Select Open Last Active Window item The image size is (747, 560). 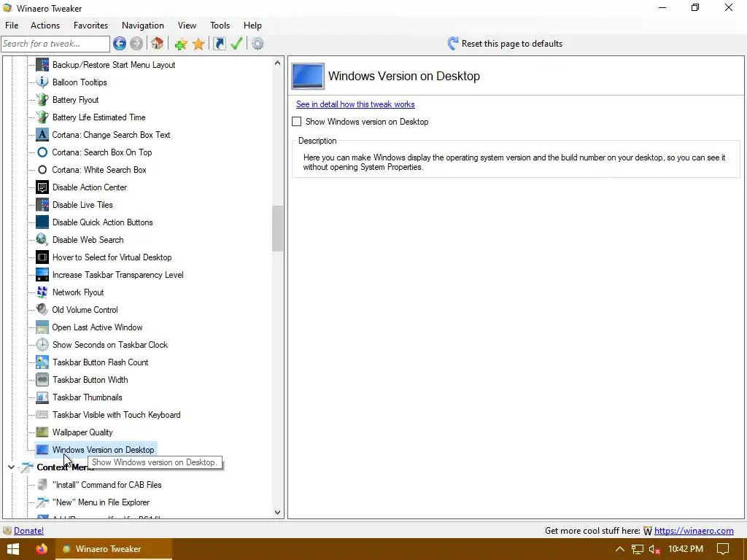(97, 327)
